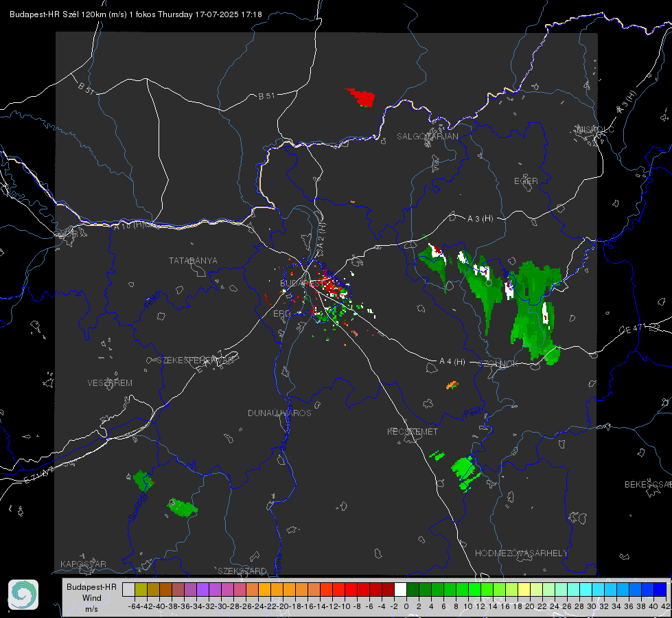Click the 'A 4 (H)' road label
This screenshot has width=672, height=618.
point(452,362)
